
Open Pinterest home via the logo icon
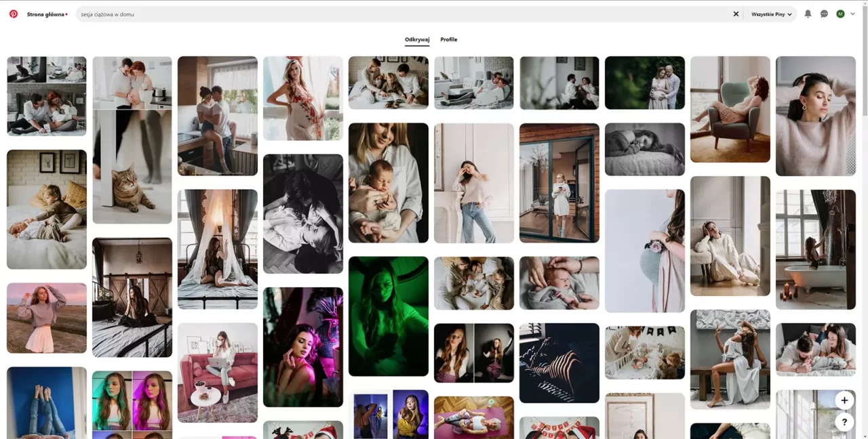(13, 14)
